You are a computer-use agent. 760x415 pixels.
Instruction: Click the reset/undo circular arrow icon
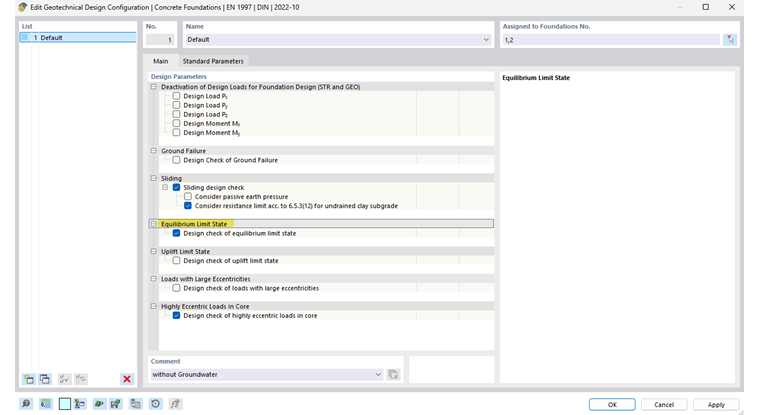(x=155, y=404)
